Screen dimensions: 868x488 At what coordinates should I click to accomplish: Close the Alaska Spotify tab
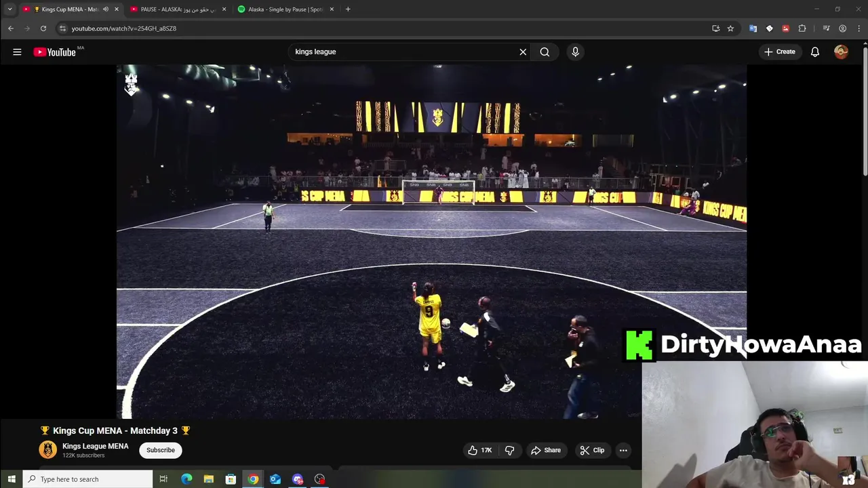pos(332,9)
